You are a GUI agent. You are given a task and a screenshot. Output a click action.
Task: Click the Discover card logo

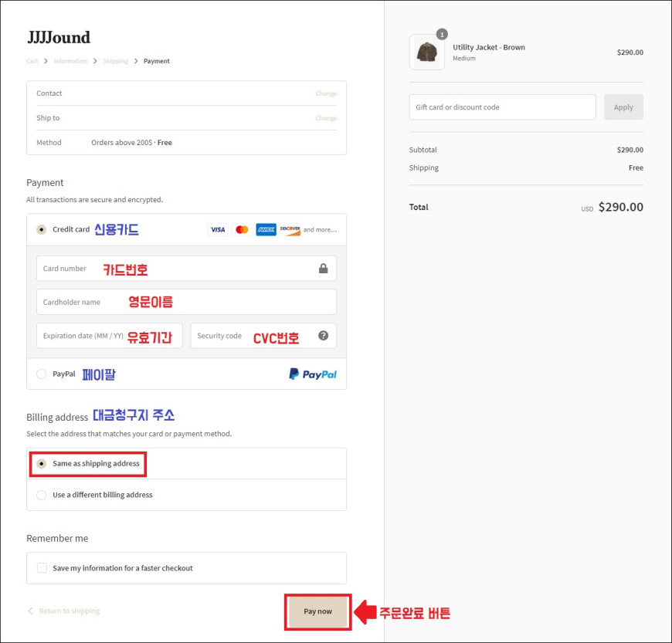pos(290,229)
